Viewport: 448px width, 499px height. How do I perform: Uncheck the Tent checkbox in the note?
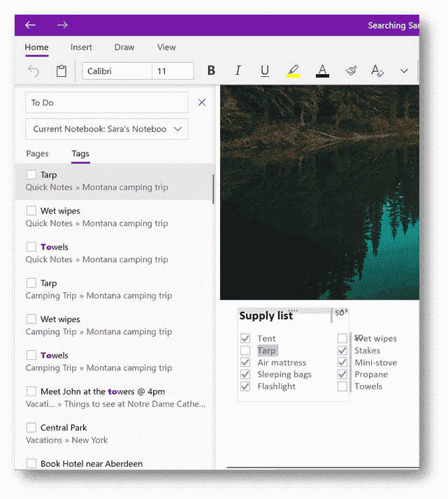point(245,339)
